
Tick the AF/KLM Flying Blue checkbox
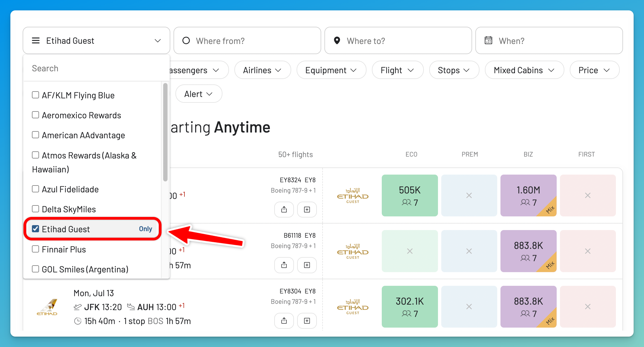click(x=35, y=95)
